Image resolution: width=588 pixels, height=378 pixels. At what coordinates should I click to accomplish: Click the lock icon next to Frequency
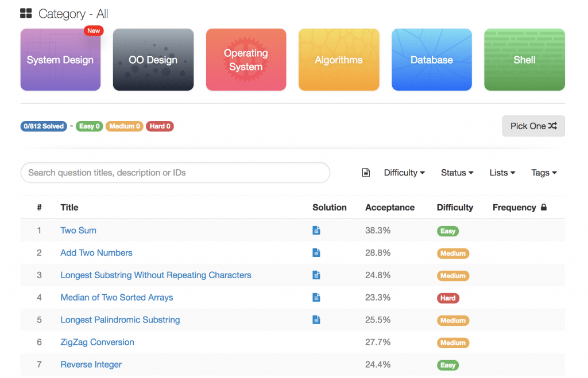(x=543, y=208)
